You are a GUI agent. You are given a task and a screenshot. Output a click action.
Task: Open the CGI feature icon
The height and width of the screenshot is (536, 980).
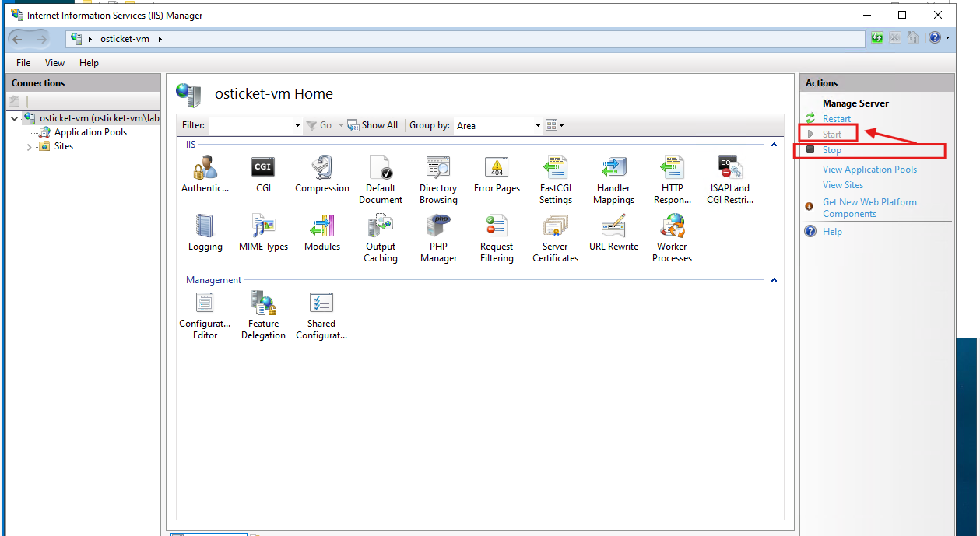pos(263,173)
